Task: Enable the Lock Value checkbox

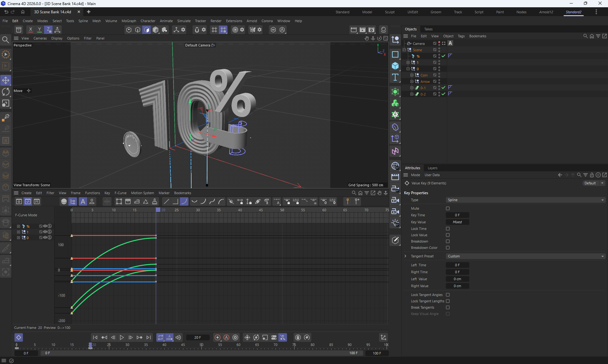Action: (x=448, y=235)
